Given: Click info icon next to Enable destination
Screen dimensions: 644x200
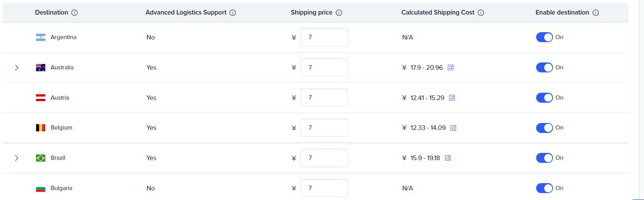Looking at the screenshot, I should click(596, 13).
